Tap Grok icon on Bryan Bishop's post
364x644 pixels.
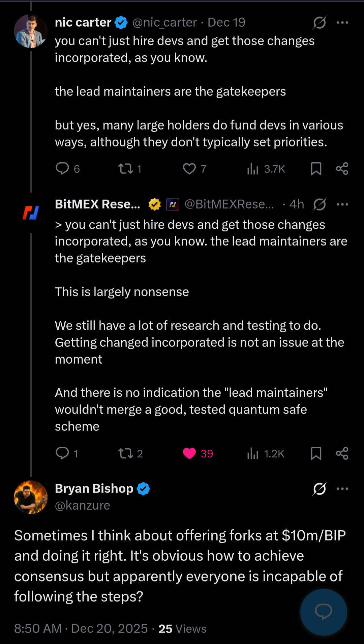coord(319,488)
